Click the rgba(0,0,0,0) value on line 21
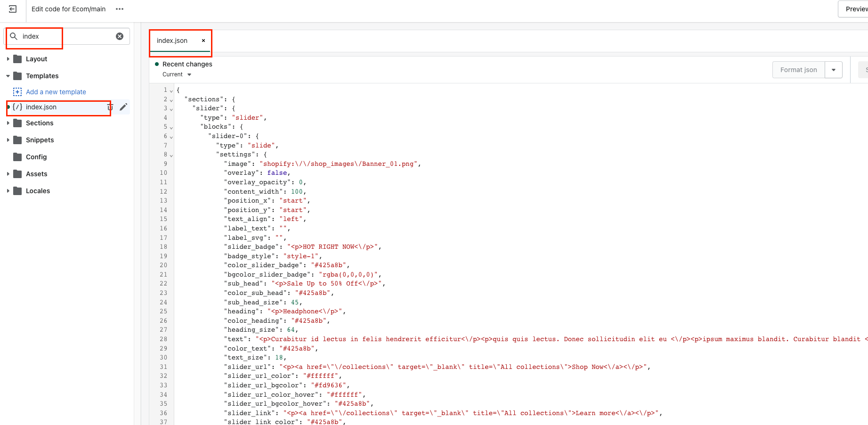This screenshot has width=868, height=425. (x=348, y=275)
